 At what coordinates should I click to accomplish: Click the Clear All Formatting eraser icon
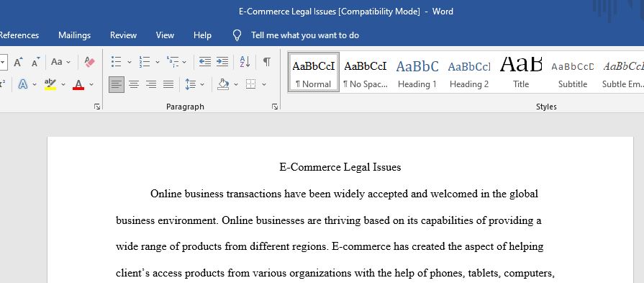[x=89, y=62]
